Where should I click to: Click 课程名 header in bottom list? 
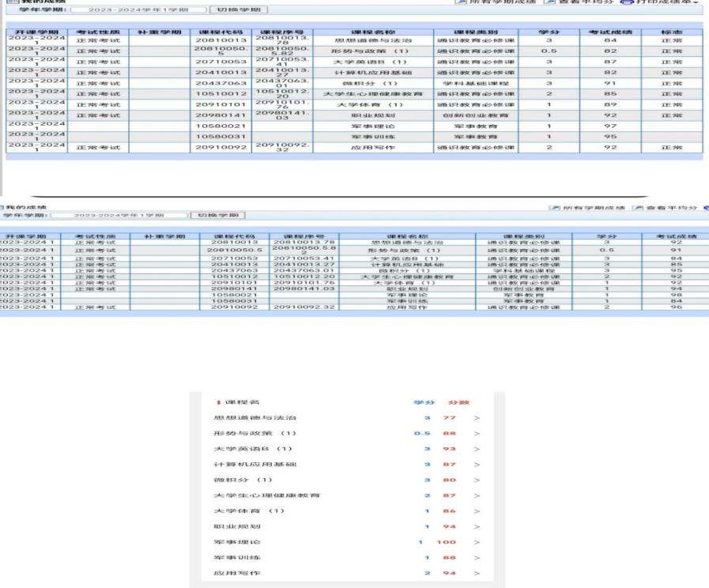242,402
